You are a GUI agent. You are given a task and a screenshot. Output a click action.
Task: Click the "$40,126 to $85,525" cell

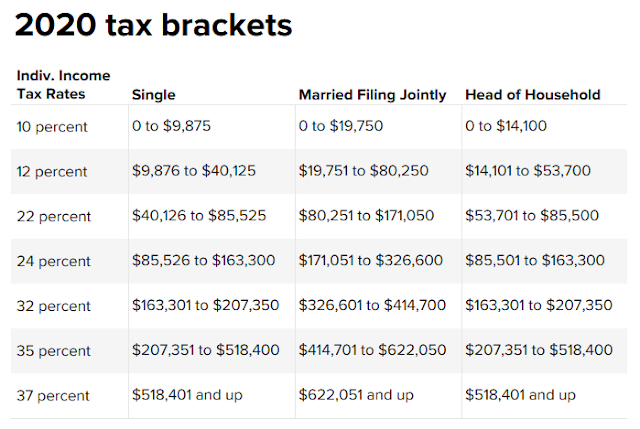[198, 216]
